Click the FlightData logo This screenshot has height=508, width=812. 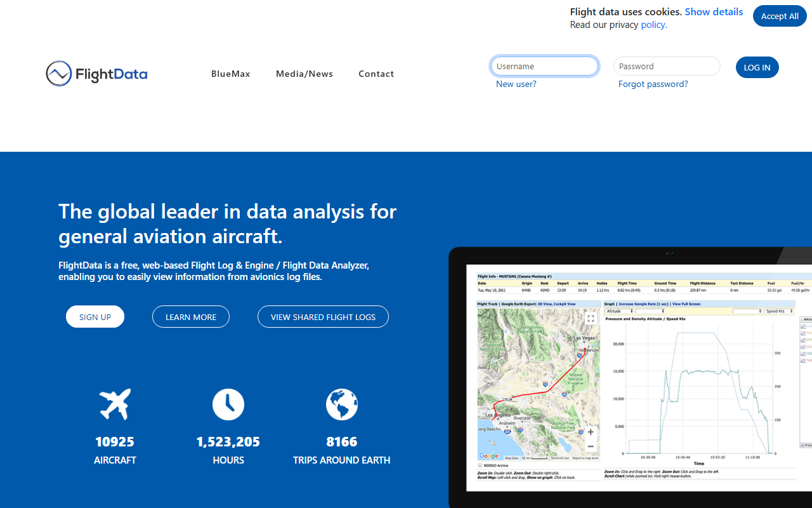pyautogui.click(x=96, y=74)
